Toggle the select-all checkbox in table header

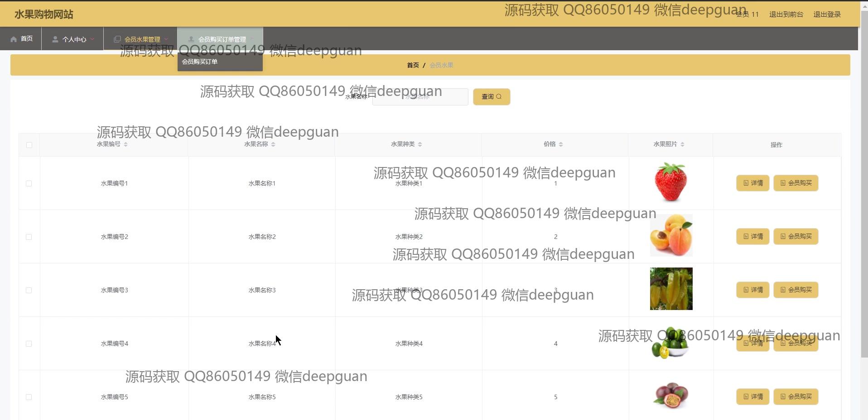pyautogui.click(x=29, y=145)
